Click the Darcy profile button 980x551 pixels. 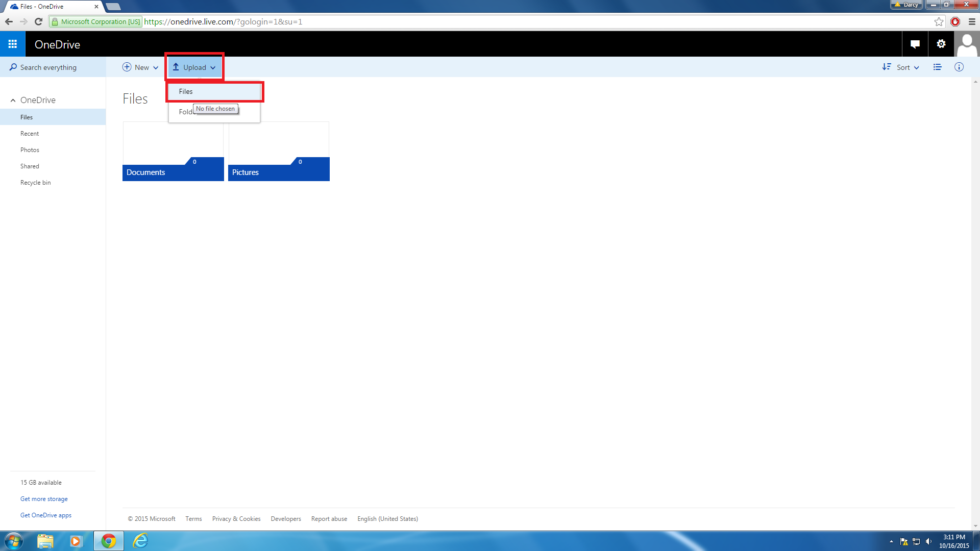pos(906,5)
